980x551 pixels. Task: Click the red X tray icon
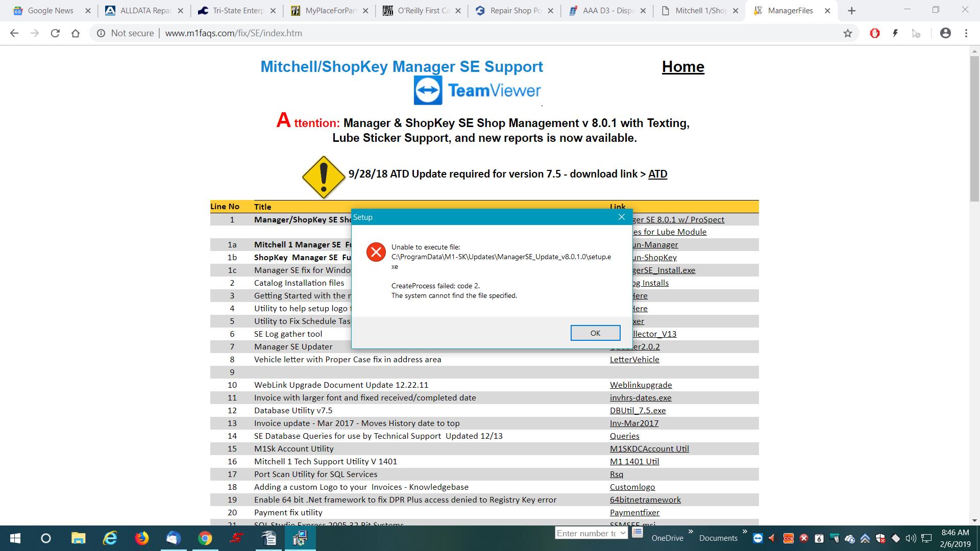pos(804,538)
